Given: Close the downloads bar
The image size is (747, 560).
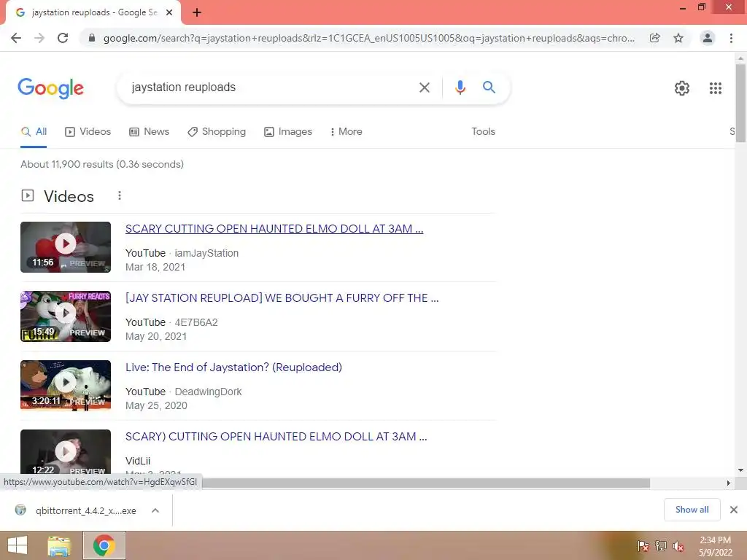Looking at the screenshot, I should [x=734, y=510].
